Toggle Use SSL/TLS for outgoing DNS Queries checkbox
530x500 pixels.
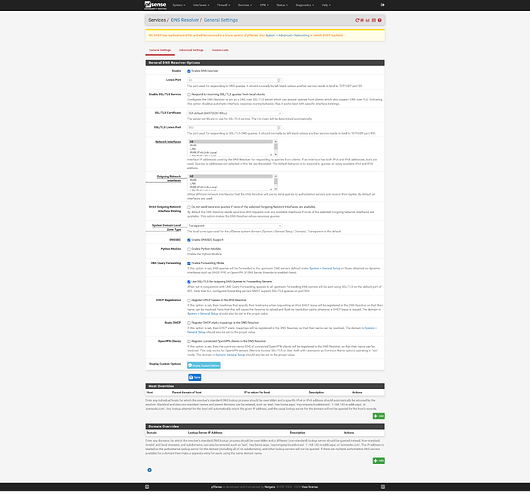click(x=189, y=282)
